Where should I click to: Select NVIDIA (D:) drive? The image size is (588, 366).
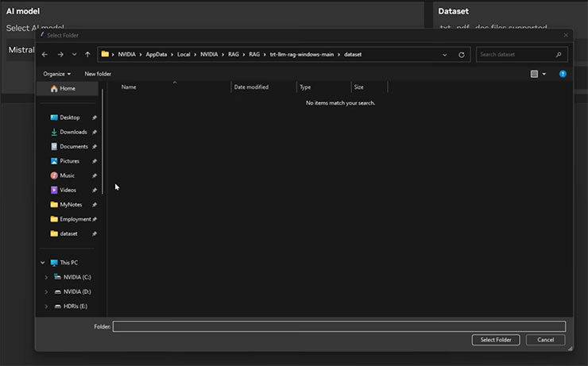pos(77,292)
